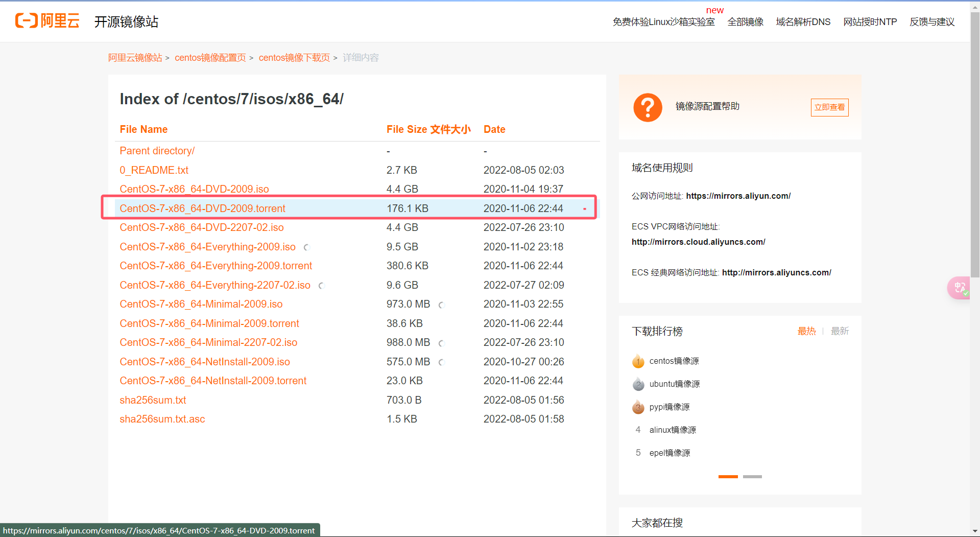Click the 镜像源配置帮助 label
The image size is (980, 537).
point(707,106)
